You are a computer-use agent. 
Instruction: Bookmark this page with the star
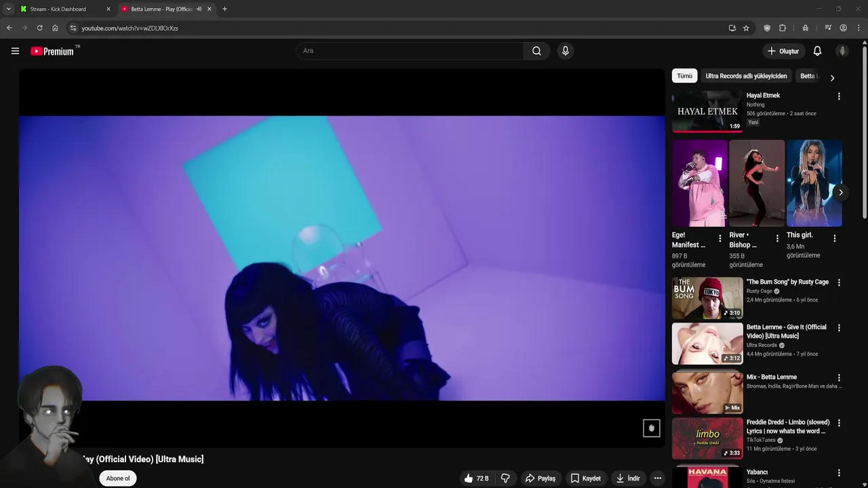pos(746,28)
